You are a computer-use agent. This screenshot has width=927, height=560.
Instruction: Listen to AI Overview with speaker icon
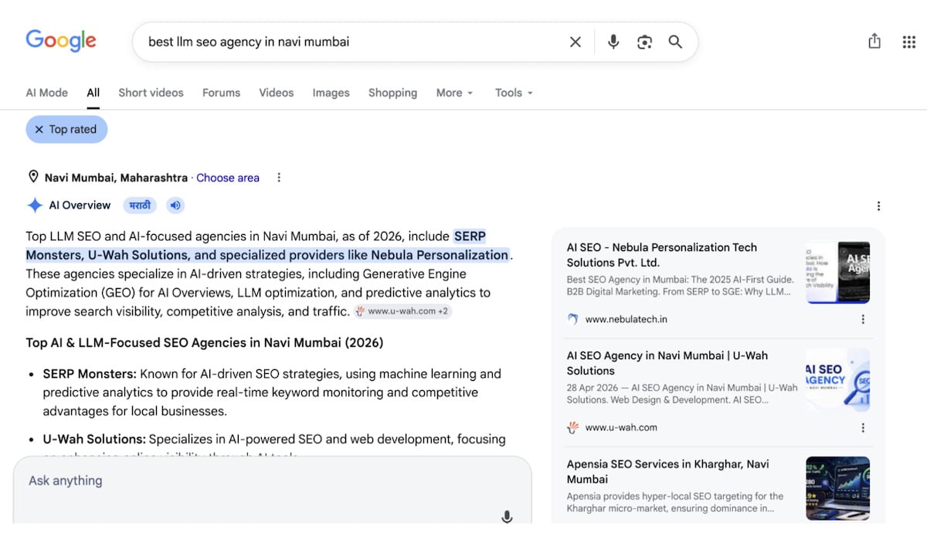coord(175,205)
